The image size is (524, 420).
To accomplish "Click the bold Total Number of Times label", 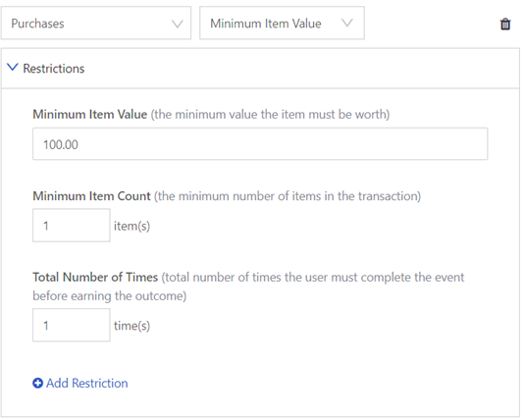I will [95, 277].
